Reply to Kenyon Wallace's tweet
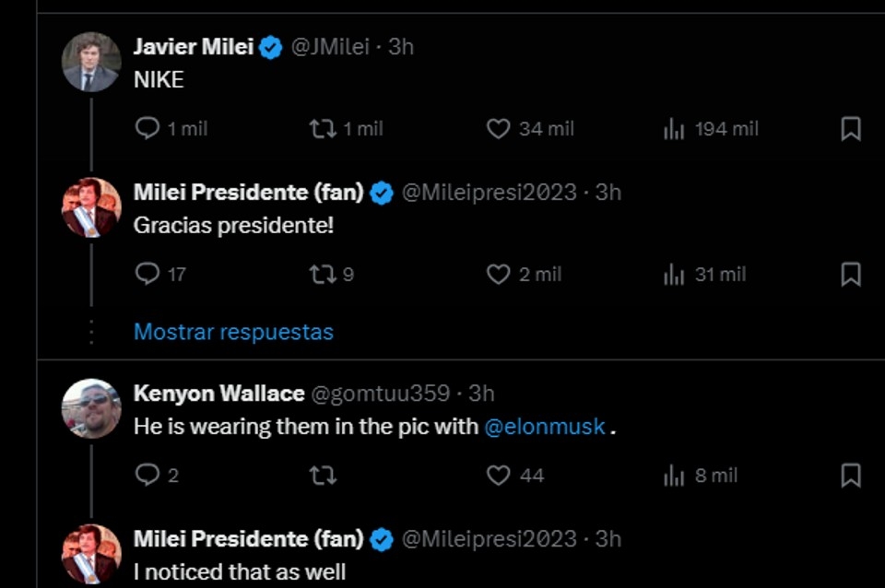Image resolution: width=885 pixels, height=588 pixels. pos(147,475)
